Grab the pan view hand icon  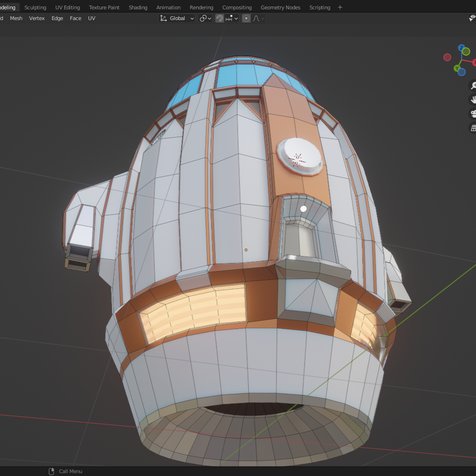pyautogui.click(x=473, y=100)
